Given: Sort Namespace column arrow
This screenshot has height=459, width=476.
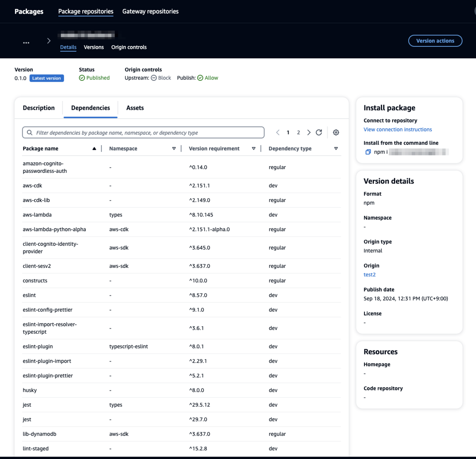Looking at the screenshot, I should tap(174, 149).
